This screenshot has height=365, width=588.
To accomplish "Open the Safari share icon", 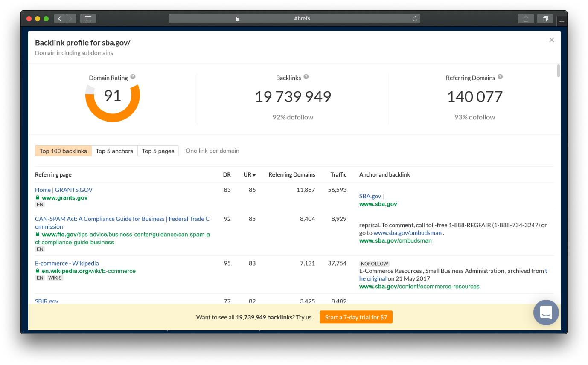I will pyautogui.click(x=526, y=19).
